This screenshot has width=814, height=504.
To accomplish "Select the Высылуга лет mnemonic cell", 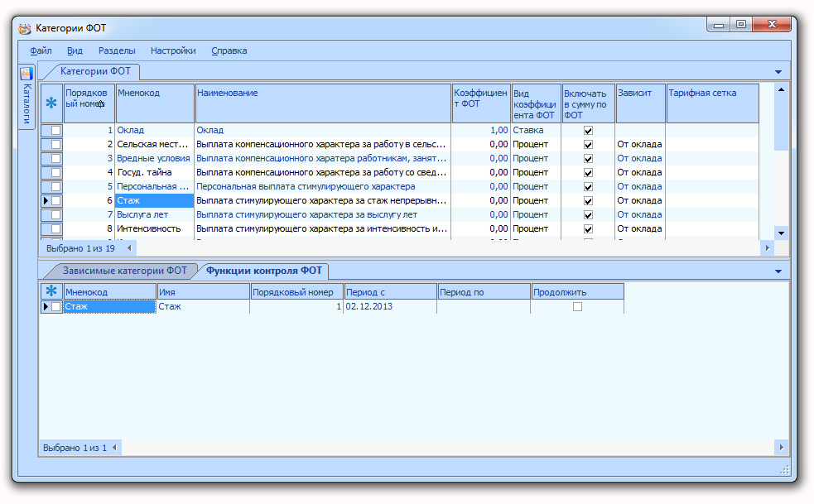I will [x=155, y=214].
